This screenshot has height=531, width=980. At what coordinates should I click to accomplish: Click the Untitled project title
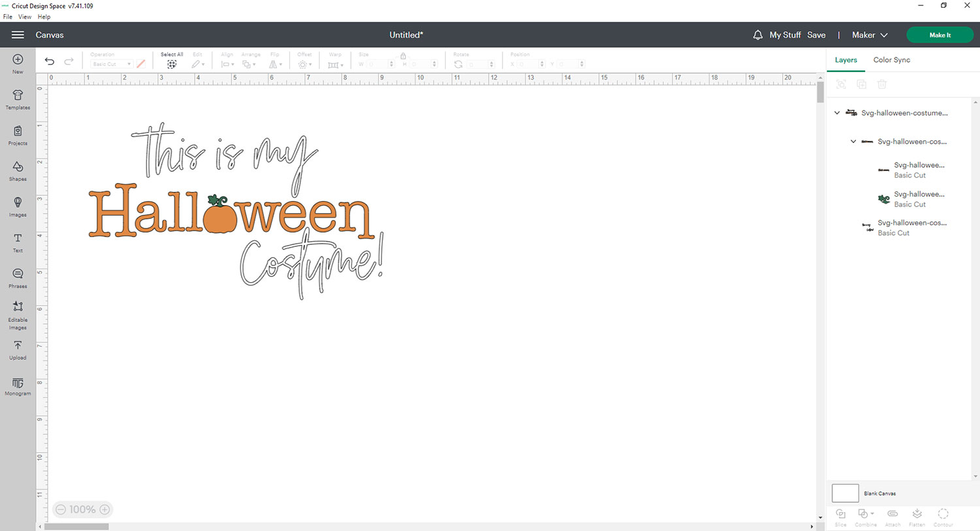point(406,35)
